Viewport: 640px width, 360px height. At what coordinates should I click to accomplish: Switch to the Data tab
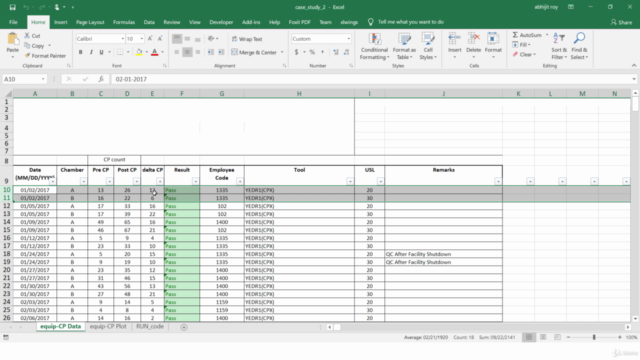click(x=149, y=22)
